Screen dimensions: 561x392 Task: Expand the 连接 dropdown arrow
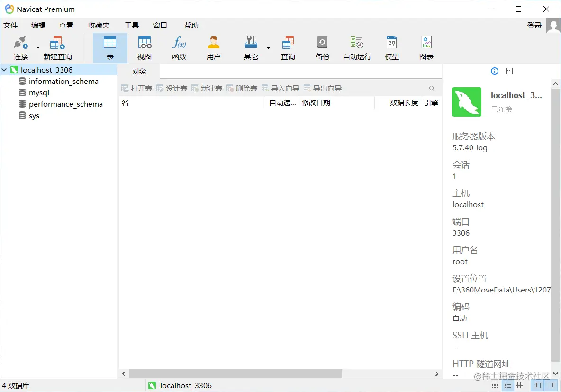[x=38, y=48]
